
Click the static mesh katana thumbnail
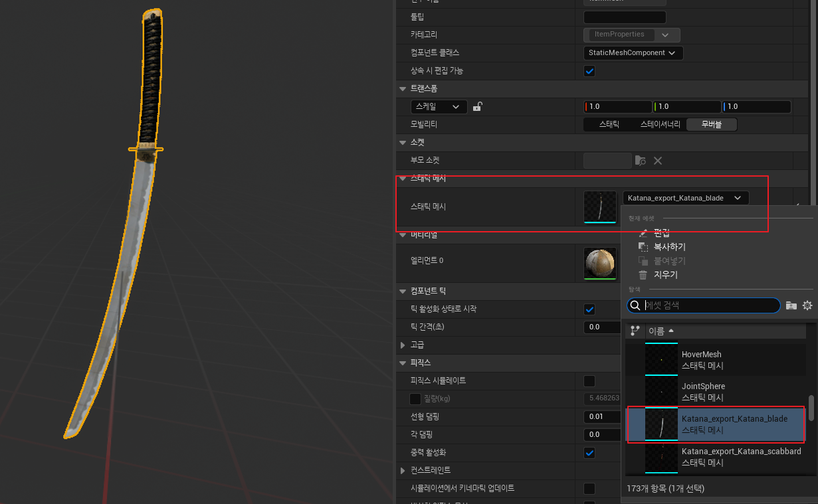pos(600,207)
